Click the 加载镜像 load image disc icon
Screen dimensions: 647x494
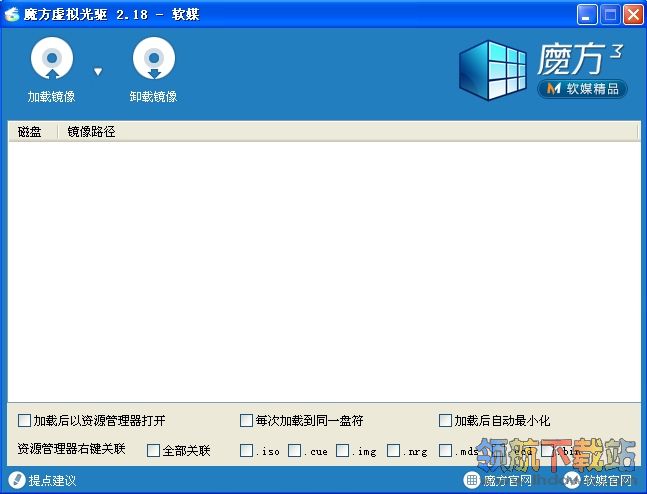[x=52, y=58]
